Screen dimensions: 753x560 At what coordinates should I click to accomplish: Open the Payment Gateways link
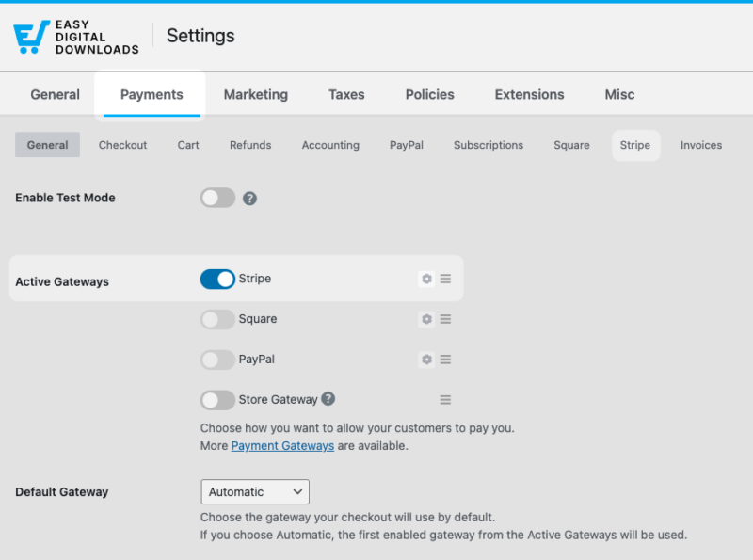[282, 445]
